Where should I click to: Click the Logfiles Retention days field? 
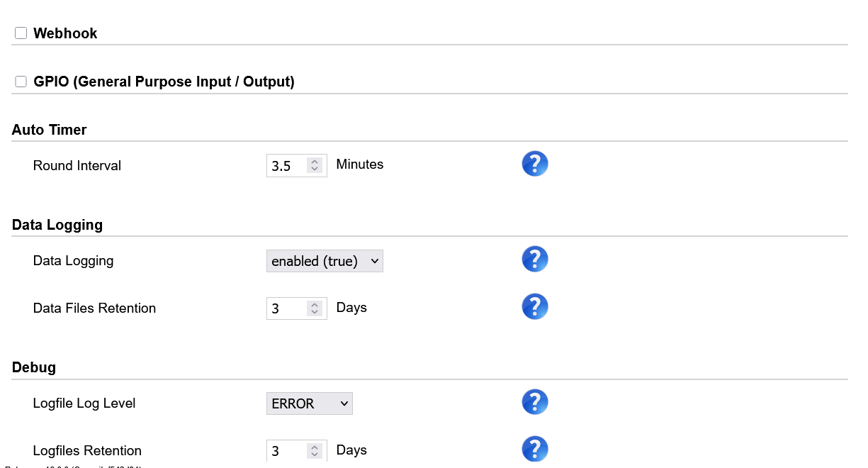pyautogui.click(x=287, y=451)
